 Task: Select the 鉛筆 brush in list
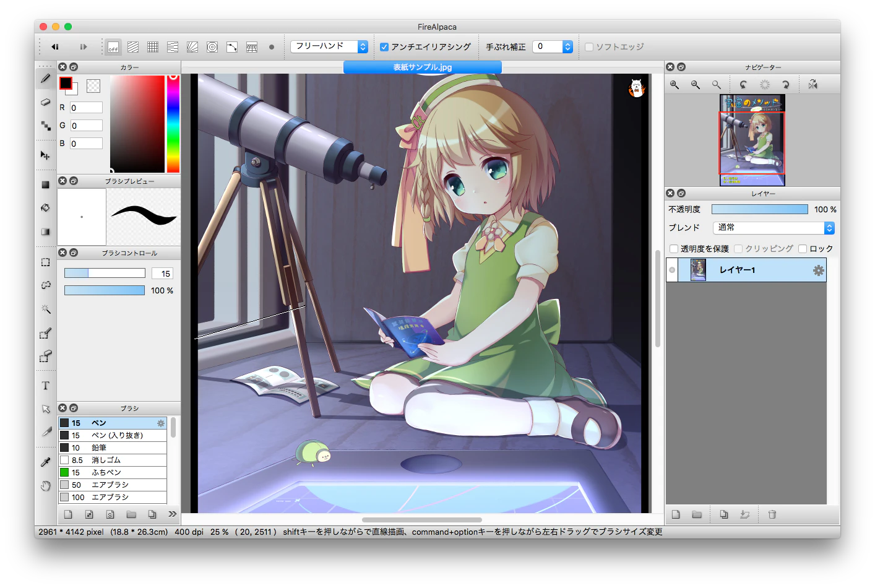click(x=113, y=447)
